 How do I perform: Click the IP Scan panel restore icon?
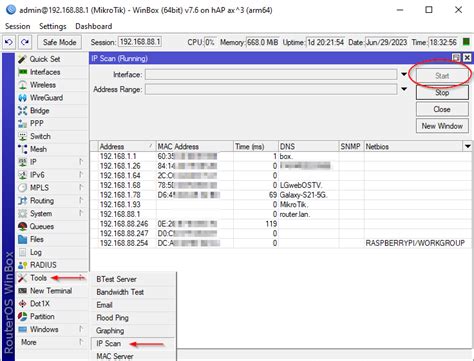(456, 58)
